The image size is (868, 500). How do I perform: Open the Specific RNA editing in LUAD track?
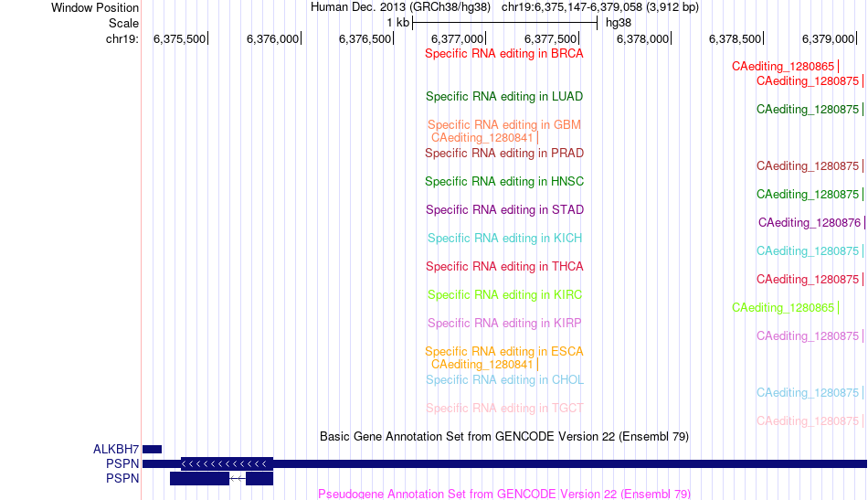pyautogui.click(x=504, y=96)
